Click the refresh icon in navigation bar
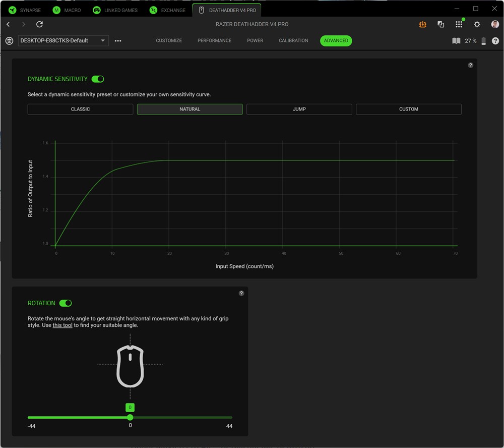 (39, 24)
